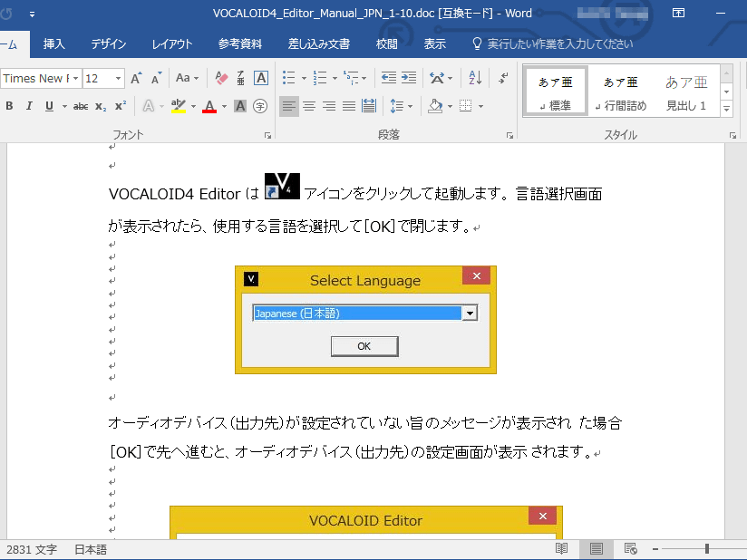Screen dimensions: 747x560
Task: Open font color dropdown arrow
Action: [x=225, y=106]
